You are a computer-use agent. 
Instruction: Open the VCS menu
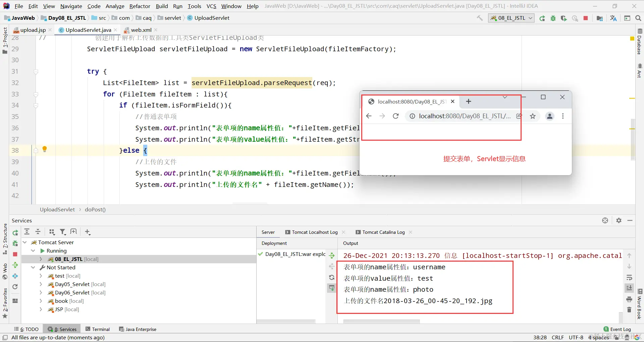click(x=211, y=6)
